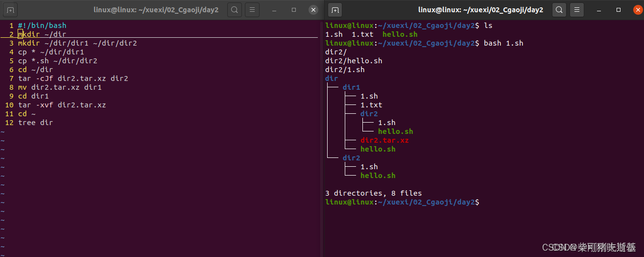Open hamburger menu in right terminal window
This screenshot has width=644, height=257.
tap(577, 10)
